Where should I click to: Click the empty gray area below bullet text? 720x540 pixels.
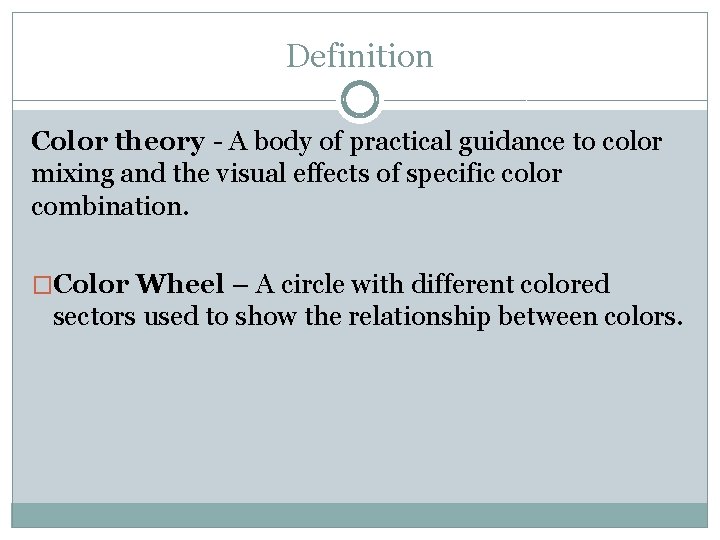click(360, 420)
